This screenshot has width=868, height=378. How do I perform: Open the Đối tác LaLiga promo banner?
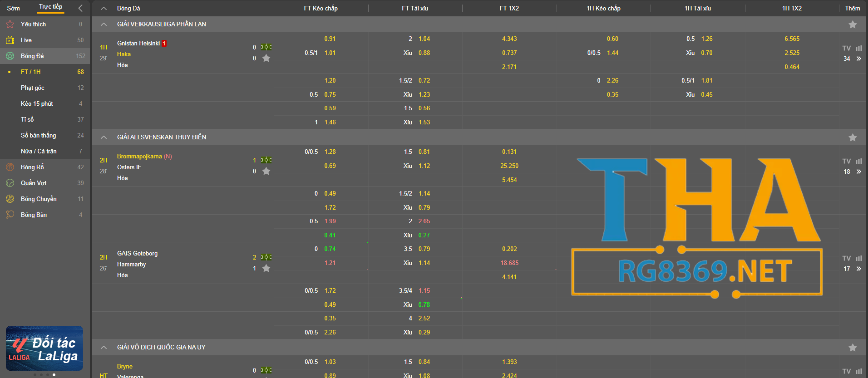click(44, 348)
